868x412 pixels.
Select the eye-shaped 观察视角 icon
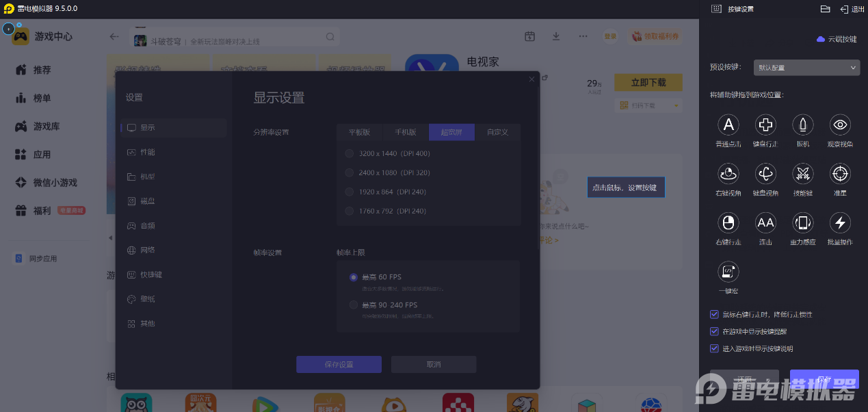pos(840,125)
